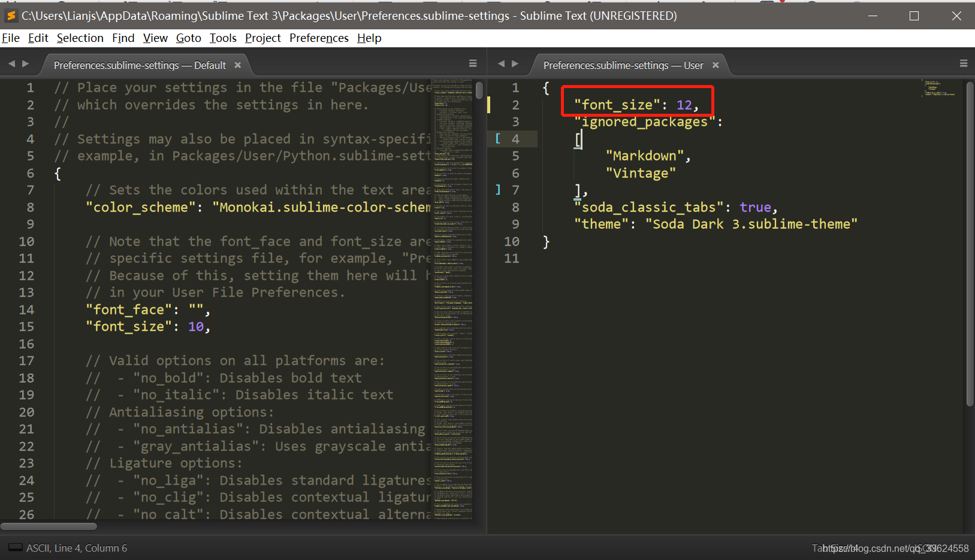Click line number 20 in Default pane gutter
Screen dimensions: 975x560
point(26,412)
